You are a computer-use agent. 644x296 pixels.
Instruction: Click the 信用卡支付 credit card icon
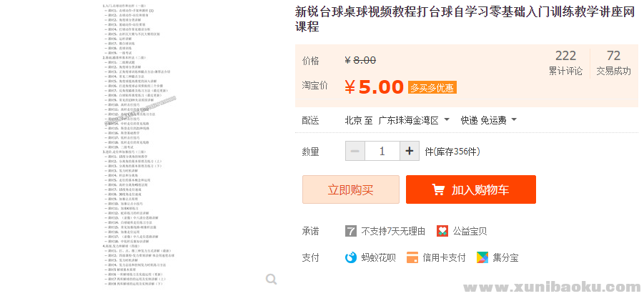click(412, 257)
